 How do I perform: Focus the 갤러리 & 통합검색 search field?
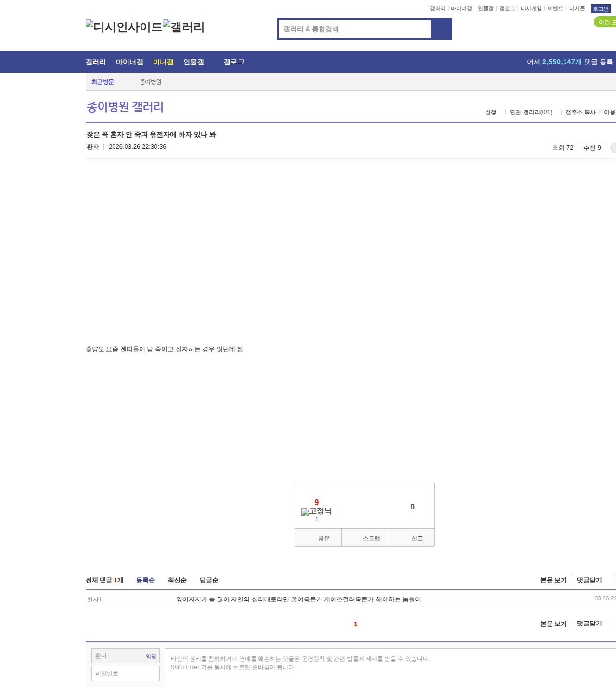(355, 29)
